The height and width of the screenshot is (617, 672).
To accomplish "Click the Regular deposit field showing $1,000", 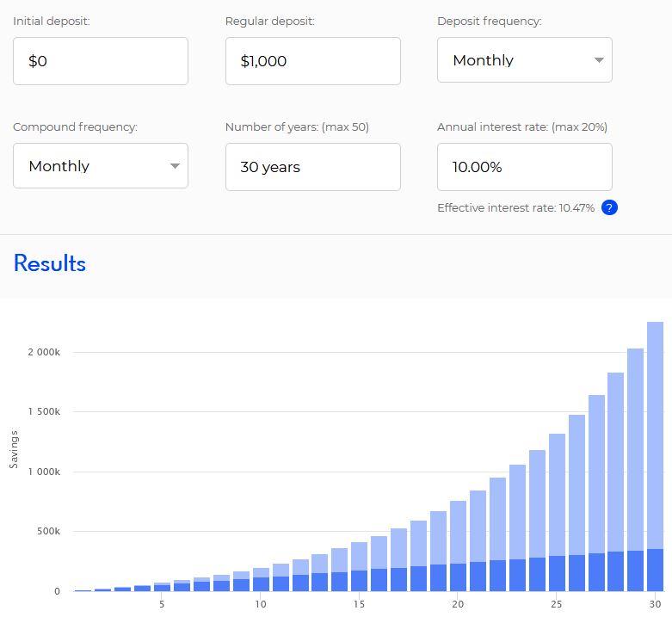I will click(312, 61).
